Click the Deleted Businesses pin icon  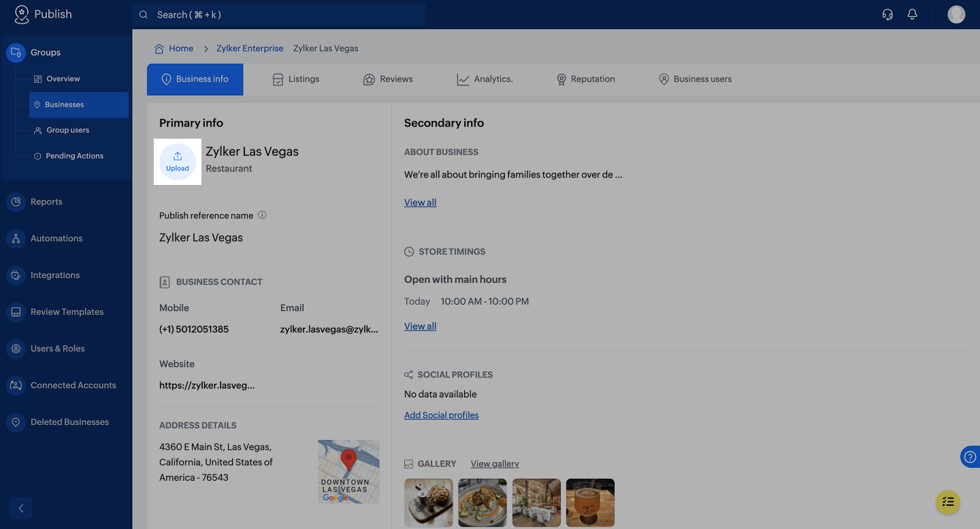click(x=16, y=422)
